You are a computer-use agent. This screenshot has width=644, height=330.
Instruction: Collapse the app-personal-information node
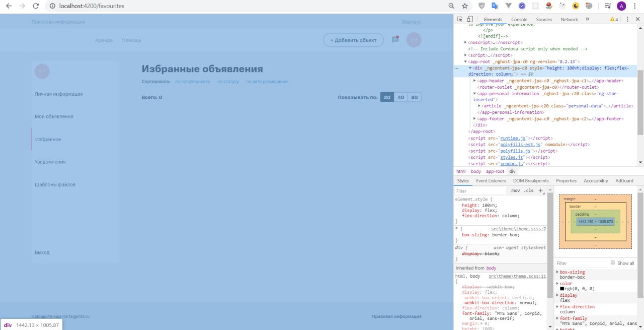(x=474, y=93)
